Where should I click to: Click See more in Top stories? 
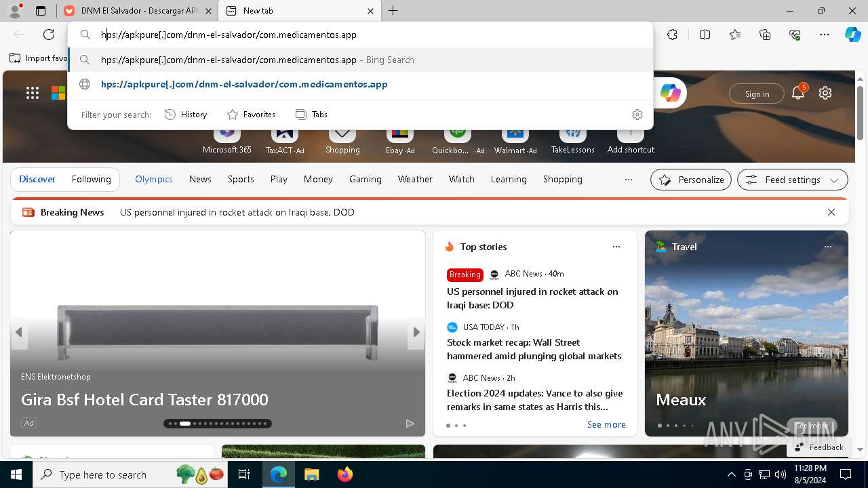[x=606, y=424]
